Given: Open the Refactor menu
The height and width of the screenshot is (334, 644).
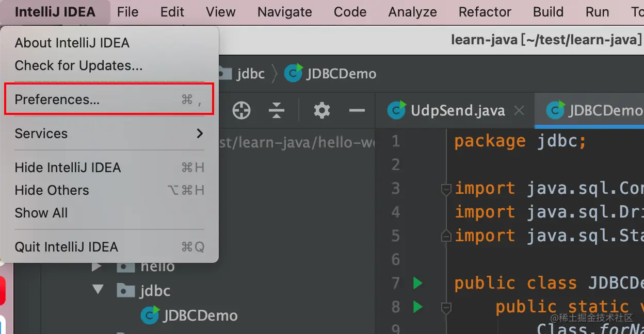Looking at the screenshot, I should click(x=485, y=12).
